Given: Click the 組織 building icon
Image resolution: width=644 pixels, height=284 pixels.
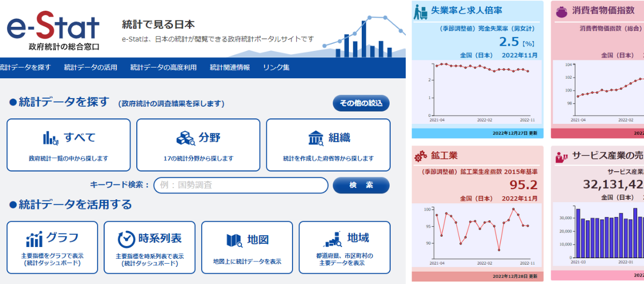Looking at the screenshot, I should tap(316, 138).
